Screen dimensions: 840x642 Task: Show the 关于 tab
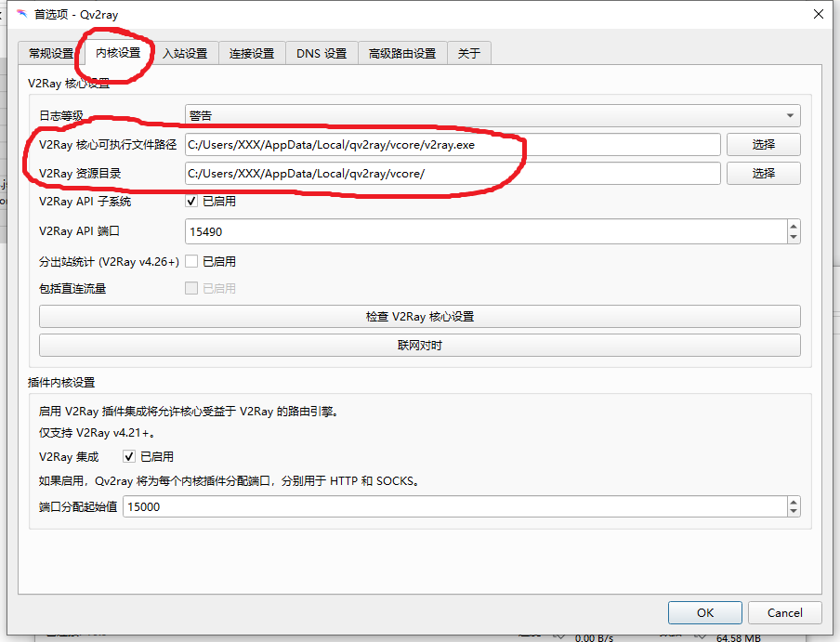[x=469, y=54]
